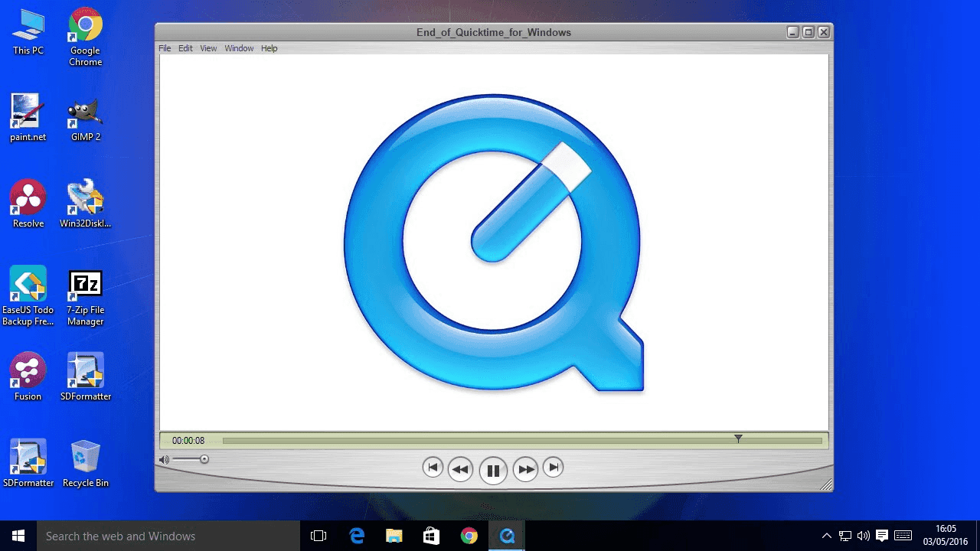Open the View menu

pyautogui.click(x=207, y=47)
